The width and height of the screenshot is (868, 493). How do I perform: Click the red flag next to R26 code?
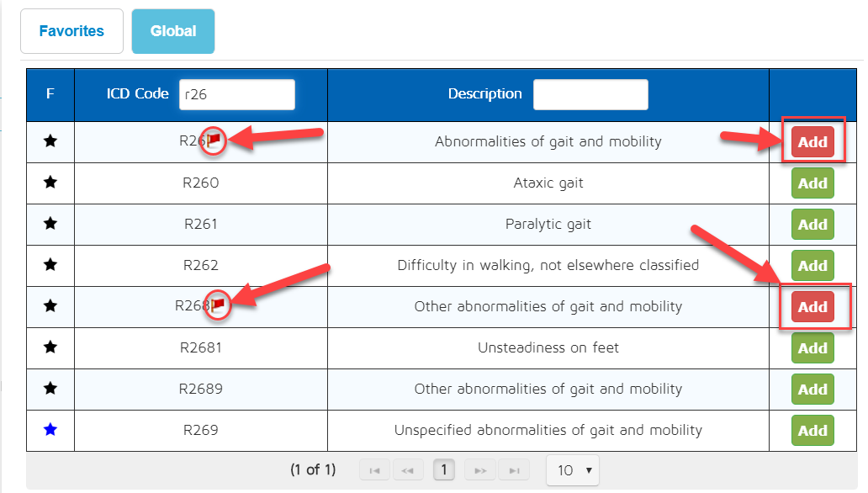[214, 140]
